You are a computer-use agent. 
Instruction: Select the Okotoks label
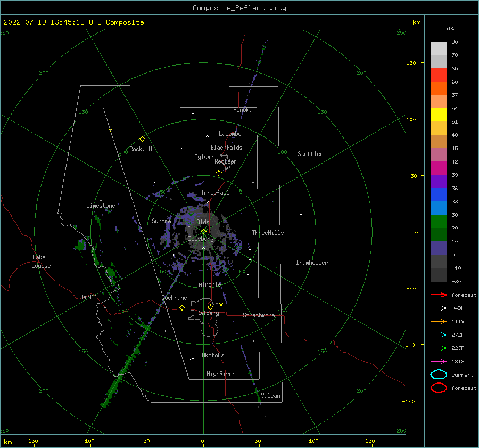(x=213, y=355)
